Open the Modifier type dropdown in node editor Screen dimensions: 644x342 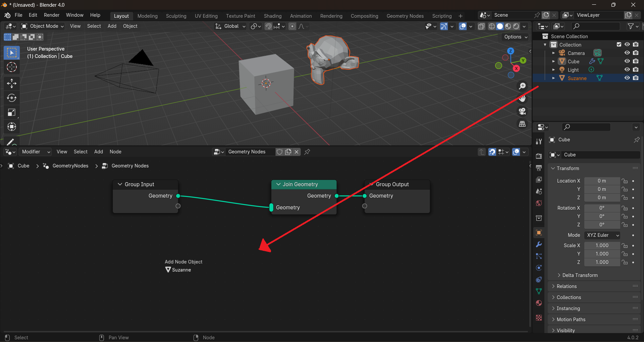[36, 152]
